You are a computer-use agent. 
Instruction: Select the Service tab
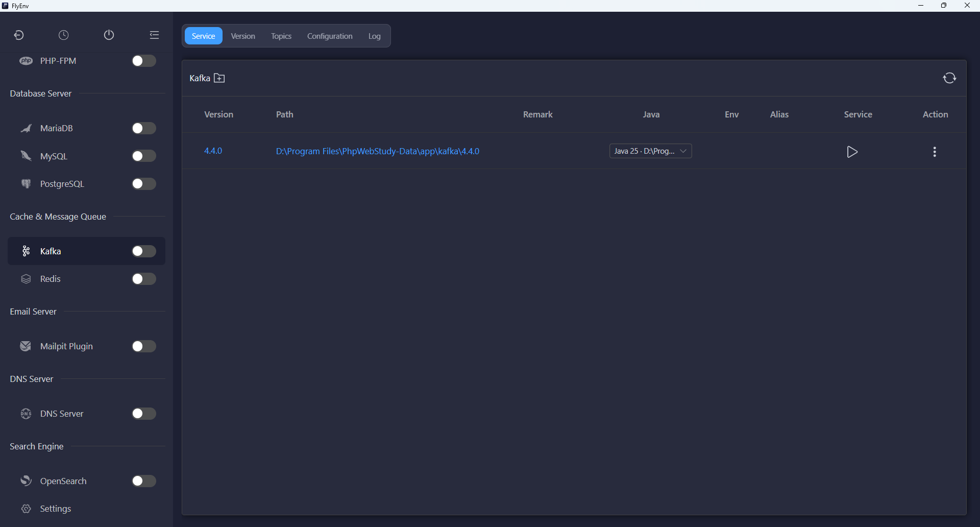203,36
